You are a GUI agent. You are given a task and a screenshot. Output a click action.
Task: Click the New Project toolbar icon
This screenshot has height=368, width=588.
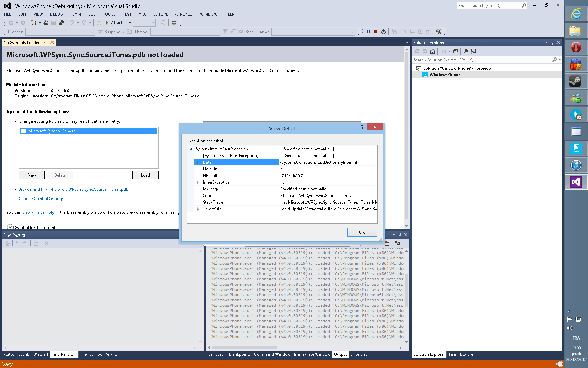coord(34,23)
